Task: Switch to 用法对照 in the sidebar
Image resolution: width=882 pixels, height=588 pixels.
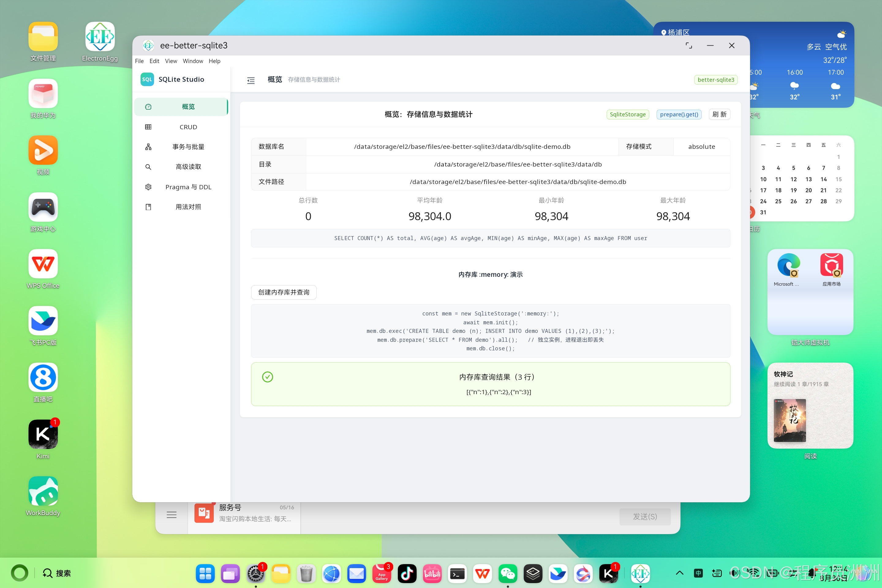Action: click(x=181, y=207)
